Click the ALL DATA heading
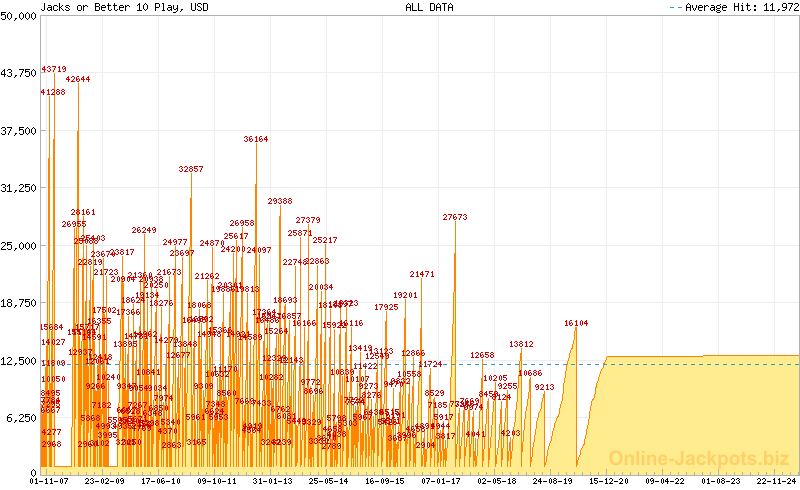Screen dimensions: 800x490 point(429,7)
